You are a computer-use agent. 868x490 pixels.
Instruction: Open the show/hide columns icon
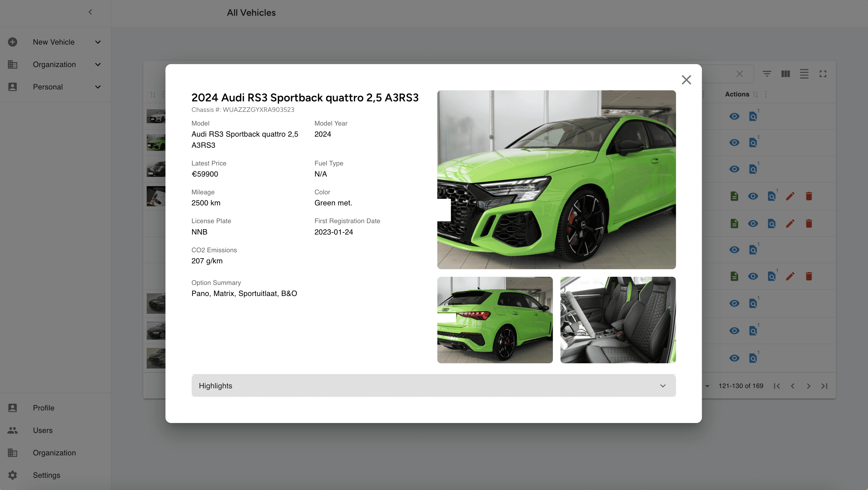[x=785, y=74]
